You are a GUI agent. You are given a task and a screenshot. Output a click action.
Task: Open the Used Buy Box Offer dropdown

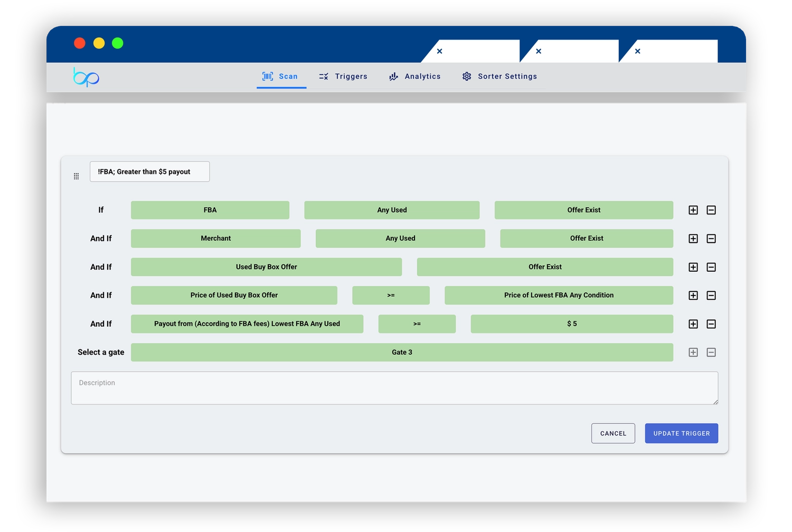(266, 267)
